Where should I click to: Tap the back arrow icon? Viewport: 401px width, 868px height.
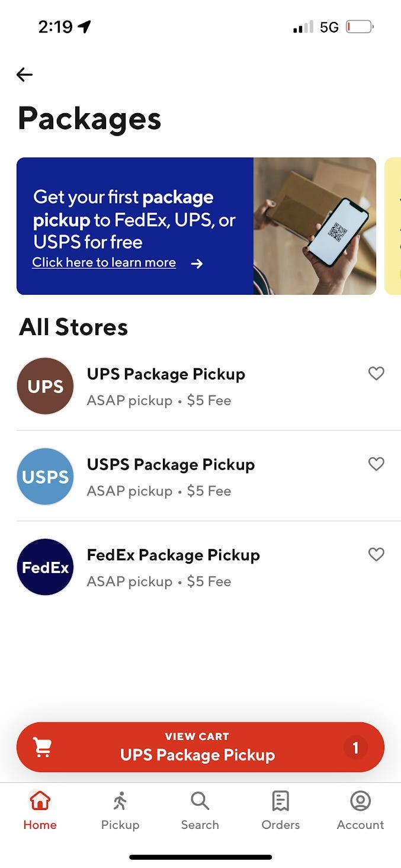[24, 75]
